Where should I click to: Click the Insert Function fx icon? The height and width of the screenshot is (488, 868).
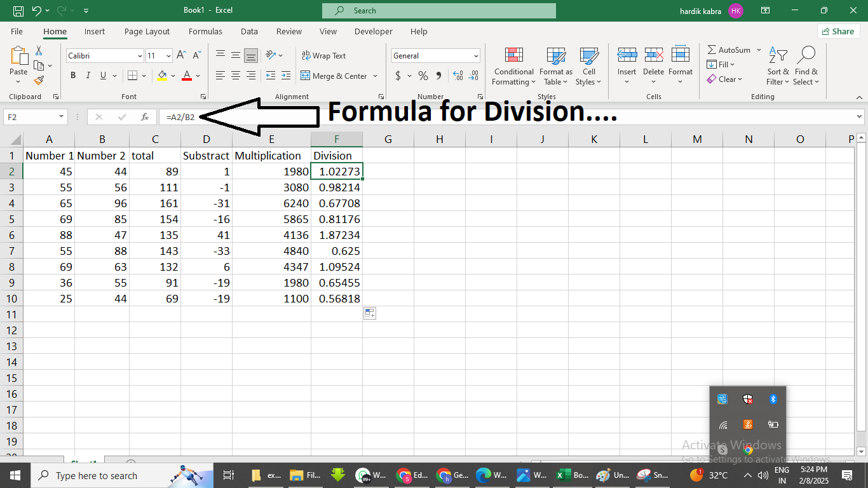[x=145, y=117]
